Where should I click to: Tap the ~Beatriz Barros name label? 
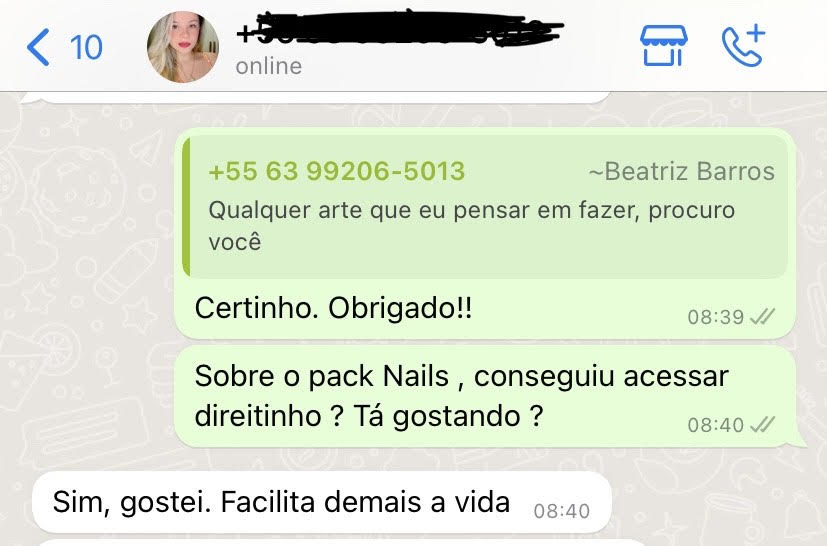[x=681, y=171]
